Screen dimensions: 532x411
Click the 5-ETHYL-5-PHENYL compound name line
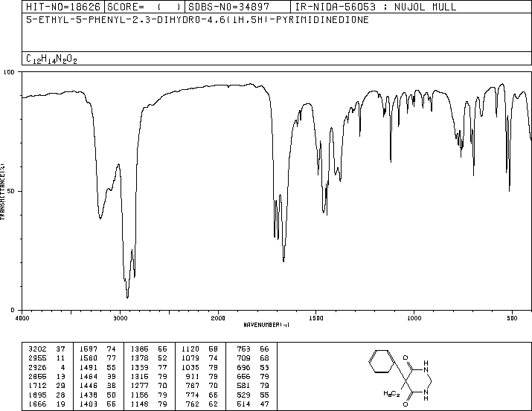click(197, 19)
